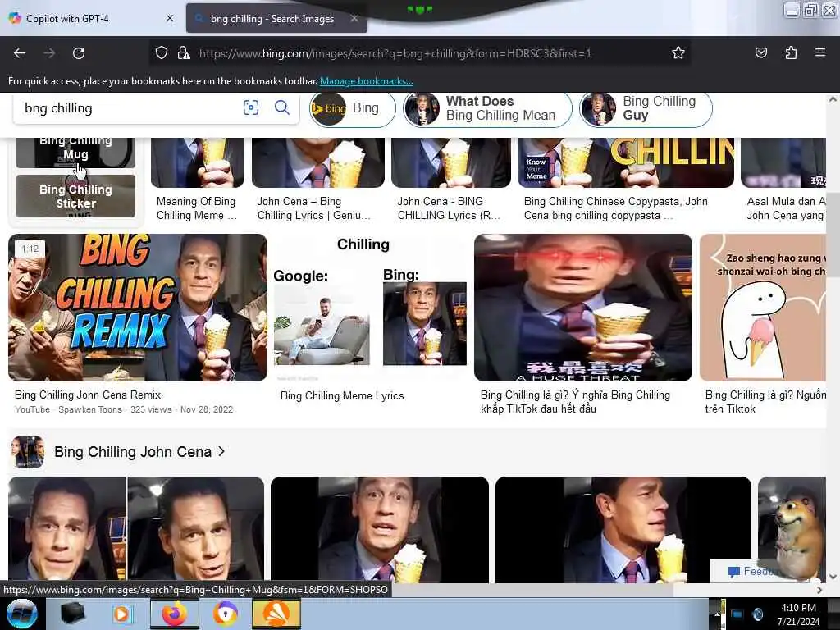
Task: Open the Manage bookmarks link
Action: pos(367,81)
